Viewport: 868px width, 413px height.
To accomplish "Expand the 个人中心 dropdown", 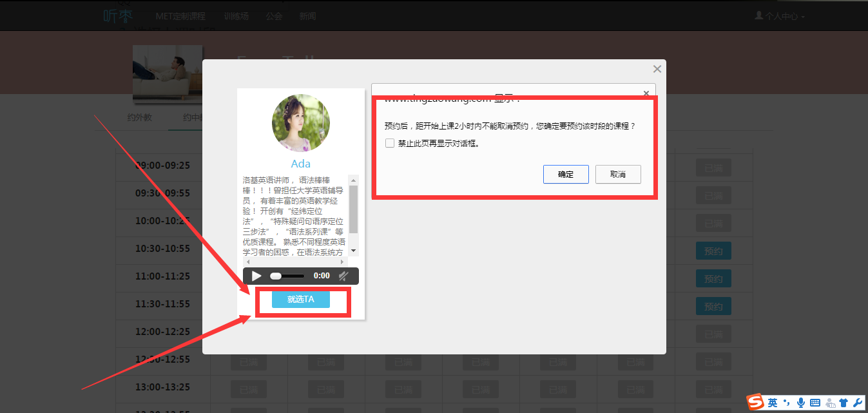I will (x=780, y=16).
